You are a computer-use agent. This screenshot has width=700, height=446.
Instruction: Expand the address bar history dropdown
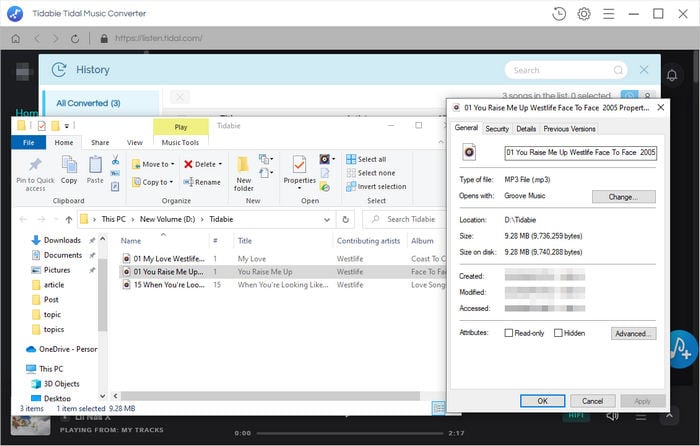327,220
